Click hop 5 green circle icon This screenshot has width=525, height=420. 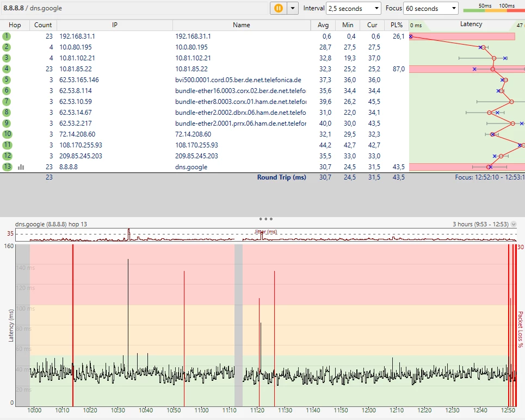coord(7,80)
